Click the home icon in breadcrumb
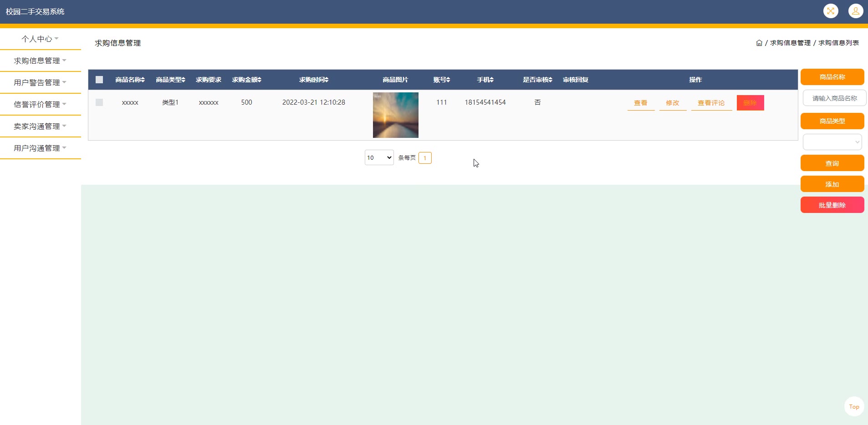This screenshot has height=425, width=868. [x=759, y=43]
